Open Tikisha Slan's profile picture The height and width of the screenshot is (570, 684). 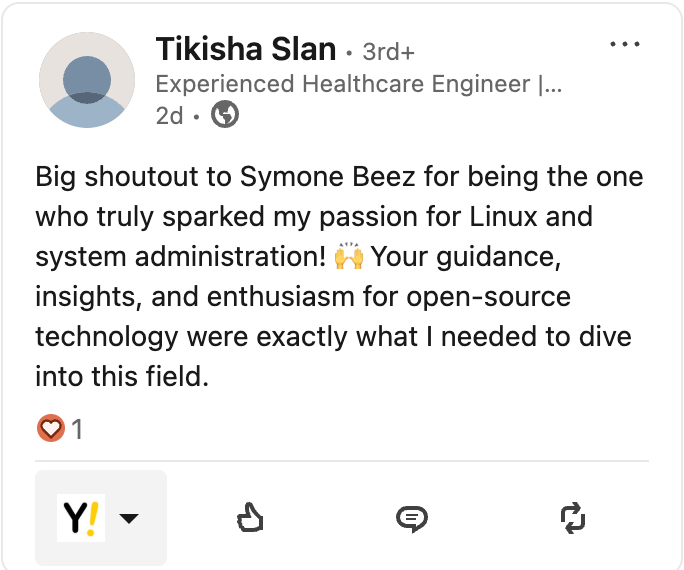[x=87, y=80]
